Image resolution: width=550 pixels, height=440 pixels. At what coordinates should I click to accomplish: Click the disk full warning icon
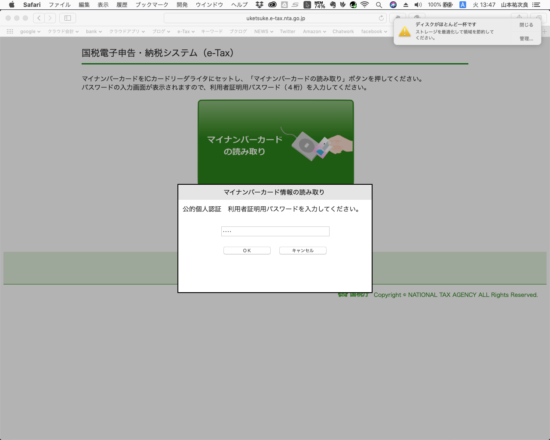coord(404,32)
